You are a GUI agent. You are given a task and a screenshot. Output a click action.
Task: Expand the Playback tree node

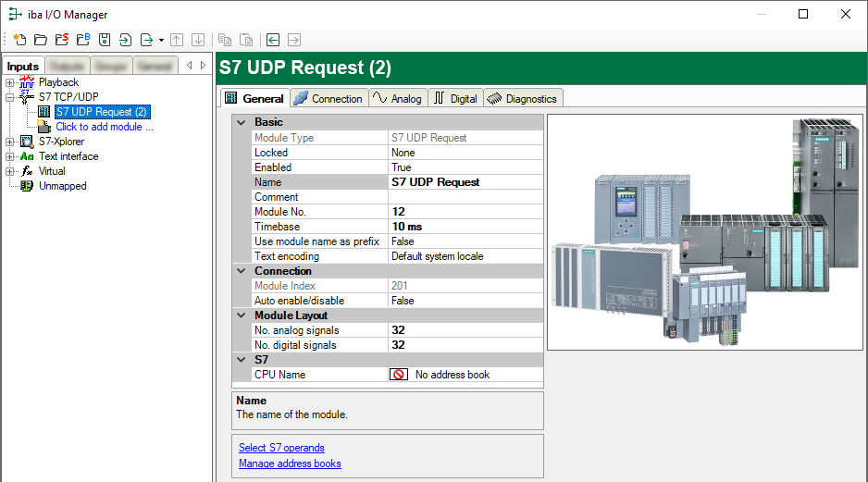click(9, 82)
